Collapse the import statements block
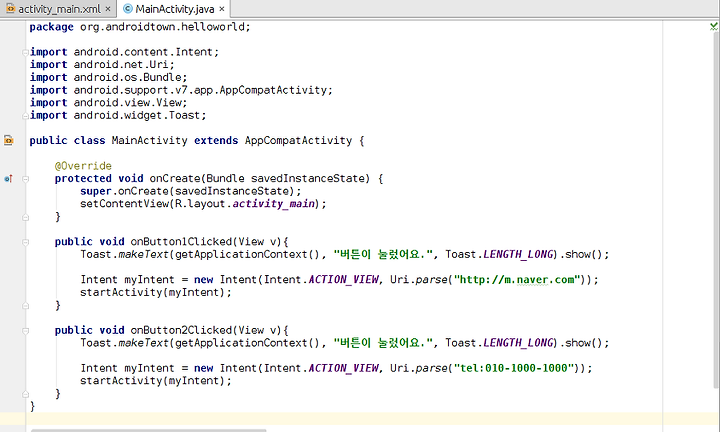 pyautogui.click(x=25, y=52)
